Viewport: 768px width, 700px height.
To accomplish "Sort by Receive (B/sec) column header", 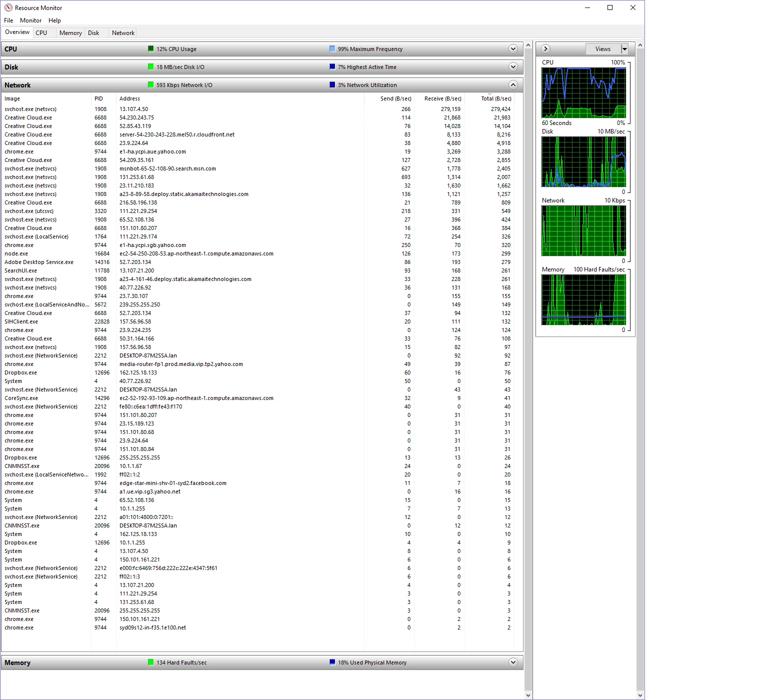I will pos(439,98).
